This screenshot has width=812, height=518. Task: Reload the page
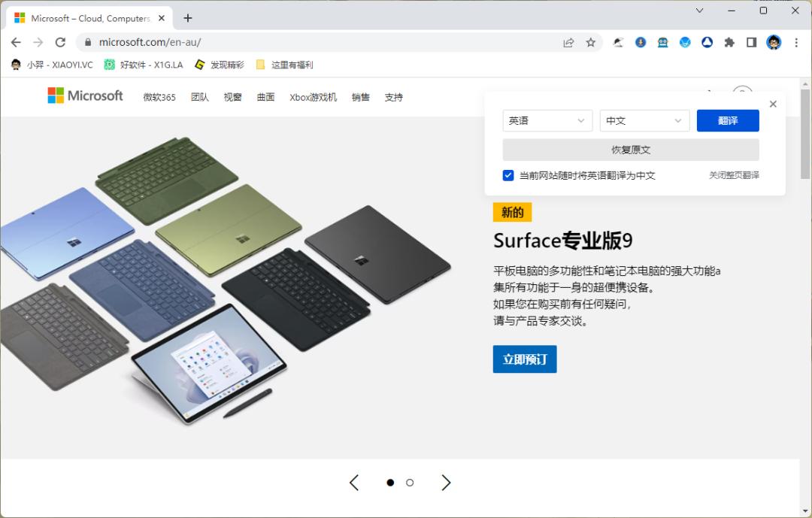pyautogui.click(x=60, y=43)
